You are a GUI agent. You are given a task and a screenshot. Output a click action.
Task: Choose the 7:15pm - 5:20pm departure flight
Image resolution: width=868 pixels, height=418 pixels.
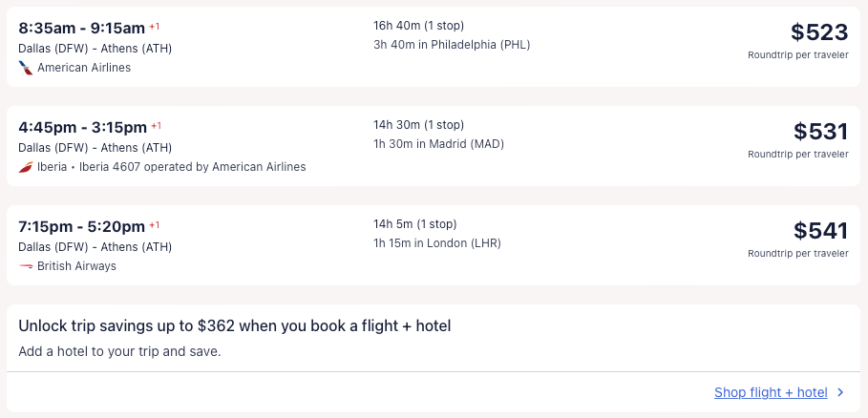82,226
